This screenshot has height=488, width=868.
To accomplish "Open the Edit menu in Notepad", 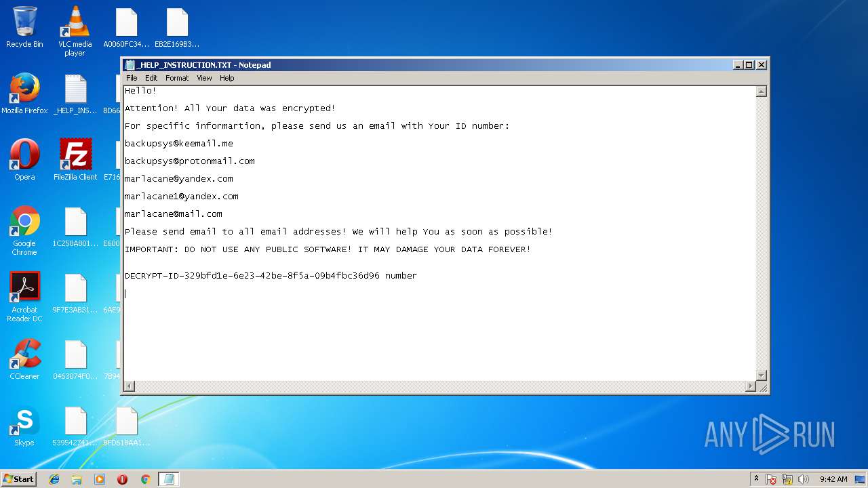I will pos(151,78).
